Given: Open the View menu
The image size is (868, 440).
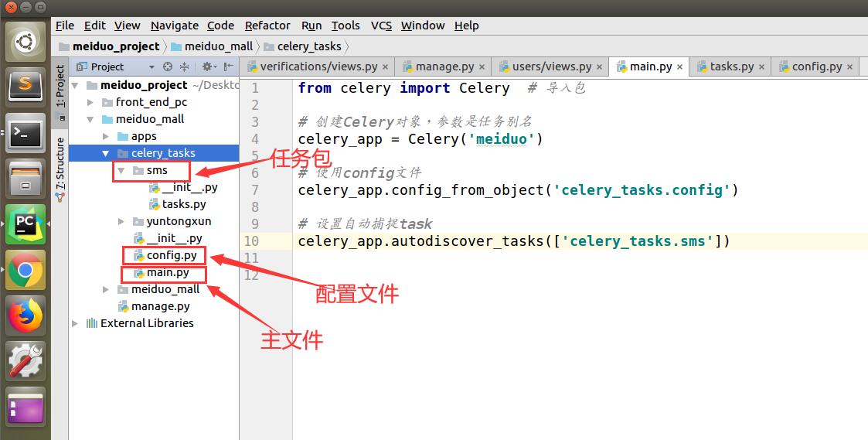Looking at the screenshot, I should point(128,26).
